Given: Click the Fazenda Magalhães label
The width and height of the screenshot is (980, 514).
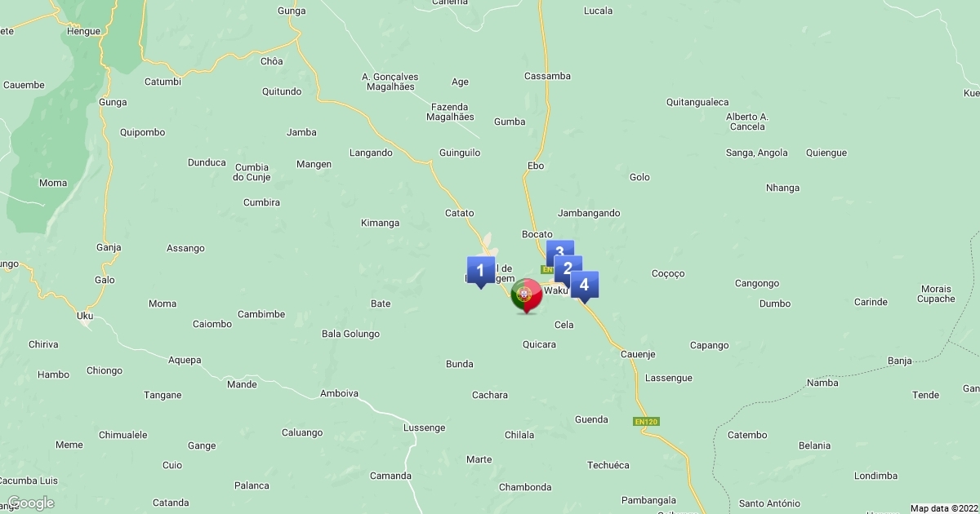Looking at the screenshot, I should 450,112.
